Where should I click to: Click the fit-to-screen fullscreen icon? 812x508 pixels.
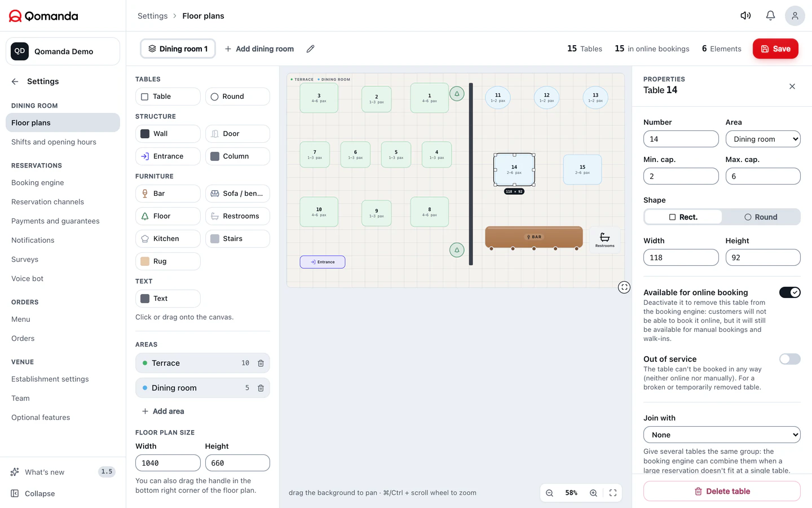pos(613,493)
